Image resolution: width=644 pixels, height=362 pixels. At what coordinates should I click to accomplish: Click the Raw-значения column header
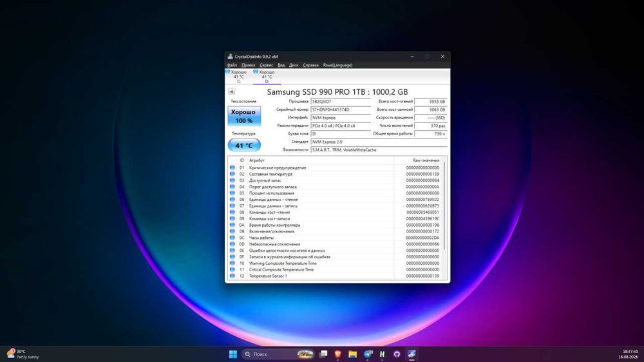pyautogui.click(x=418, y=160)
